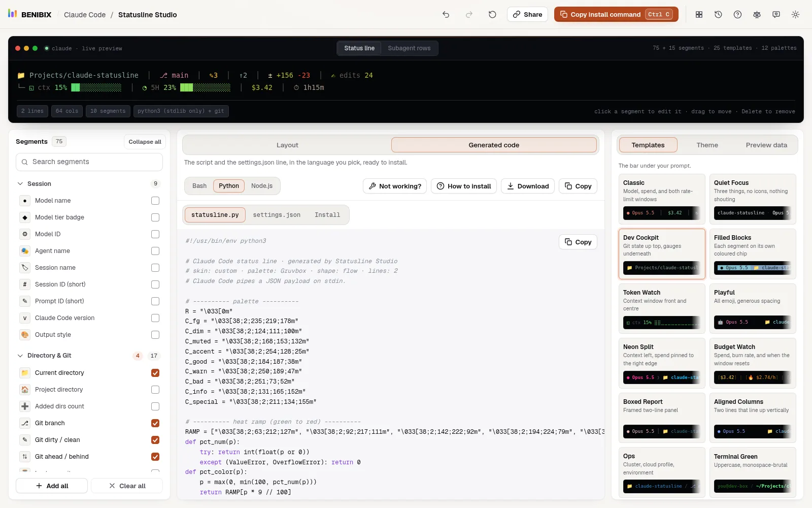
Task: Click the Git branch segment icon
Action: point(25,423)
